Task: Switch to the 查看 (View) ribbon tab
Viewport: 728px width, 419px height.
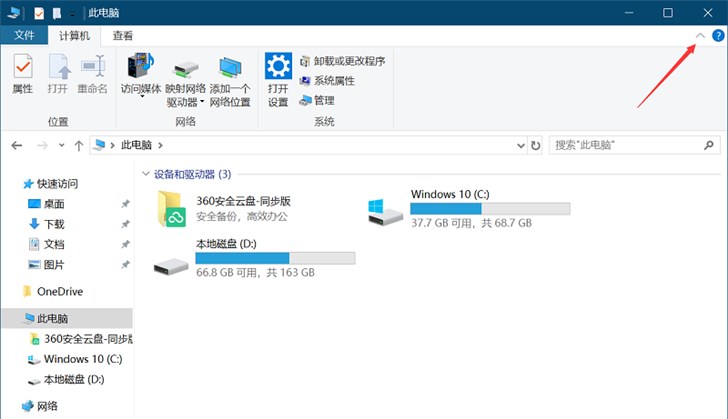Action: [x=123, y=35]
